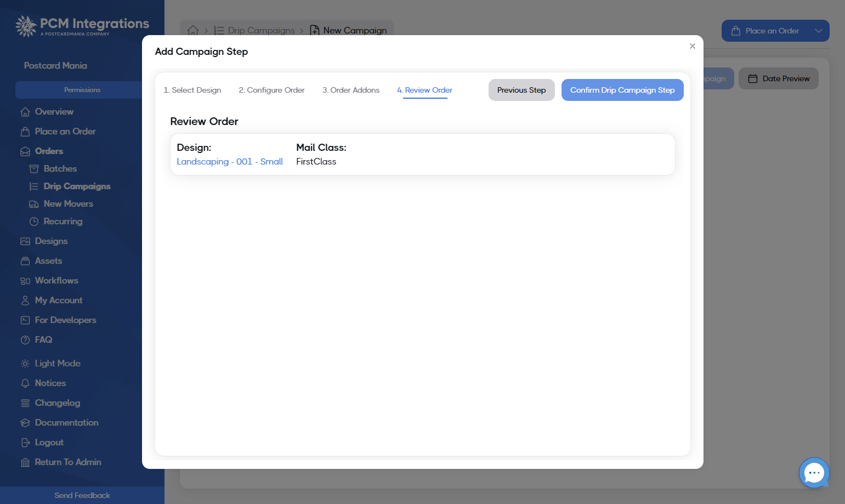845x504 pixels.
Task: Click the PCM Integrations logo
Action: tap(82, 26)
